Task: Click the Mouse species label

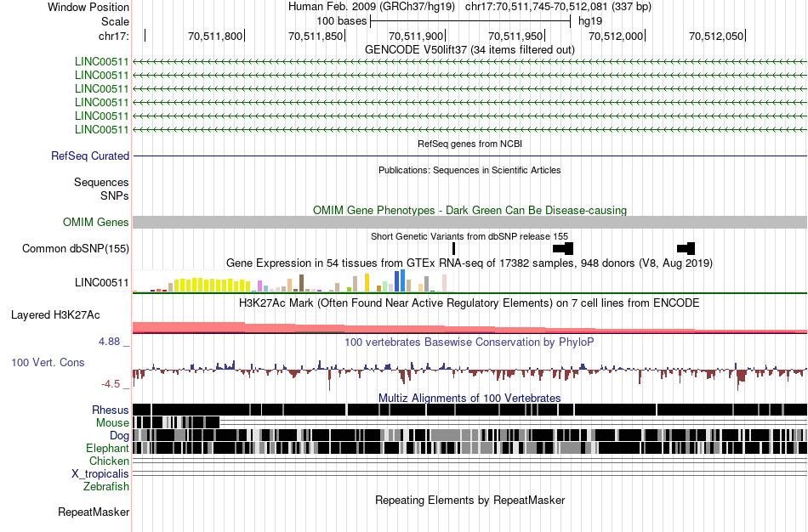Action: tap(112, 423)
